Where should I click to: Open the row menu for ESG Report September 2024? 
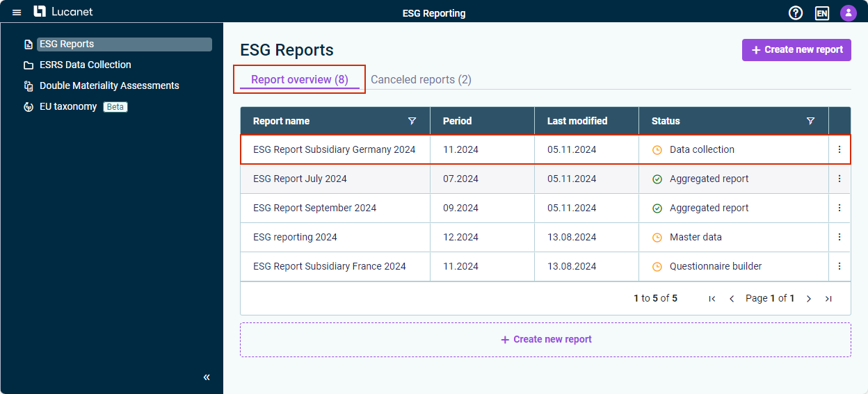click(839, 208)
